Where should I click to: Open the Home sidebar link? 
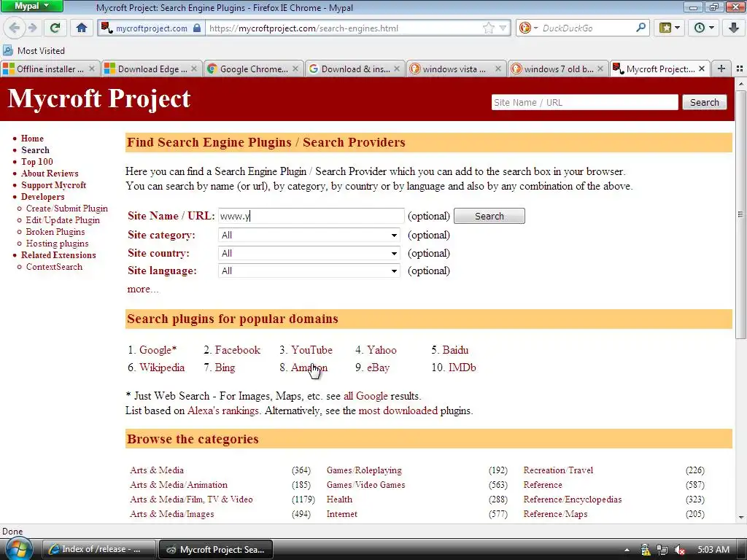[x=32, y=139]
